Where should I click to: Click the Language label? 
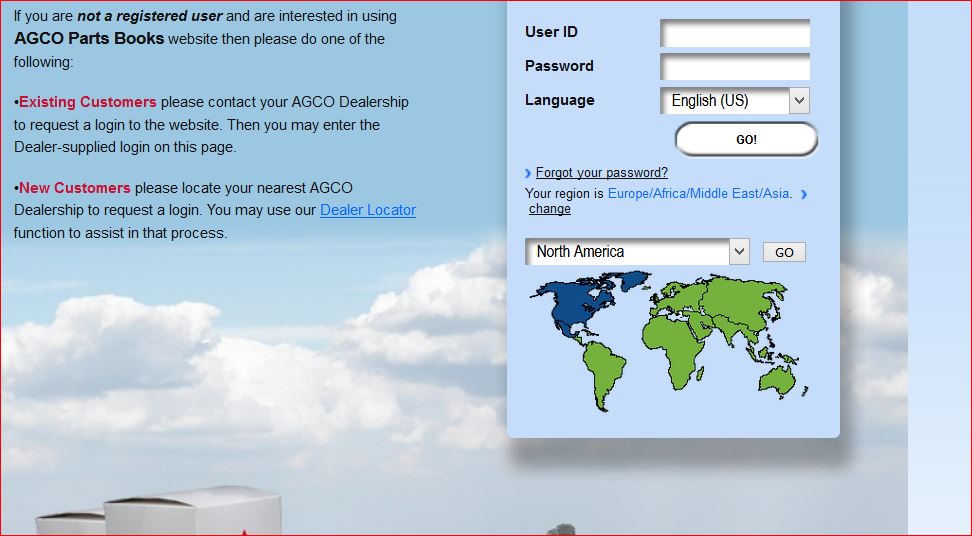560,100
